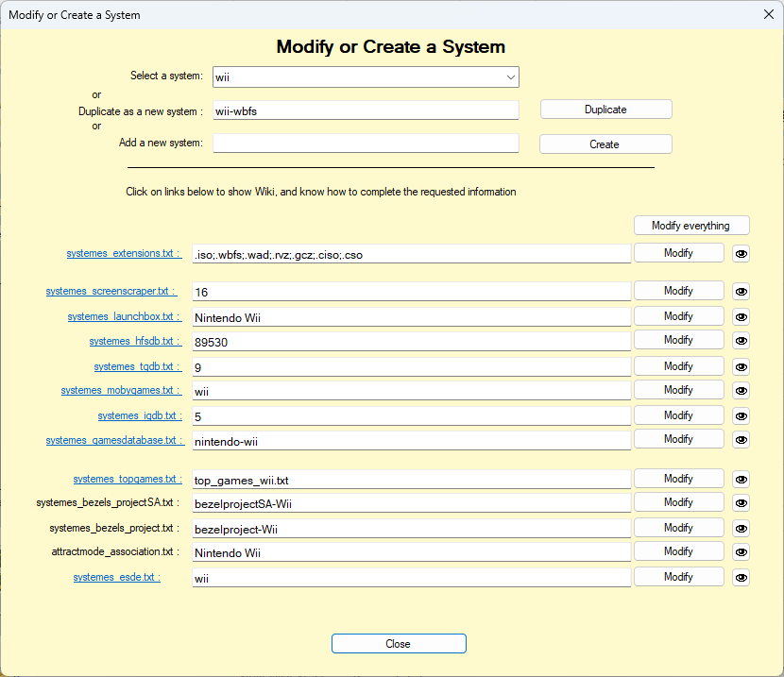Click eye icon for systemes_esde row
This screenshot has height=677, width=784.
(741, 577)
